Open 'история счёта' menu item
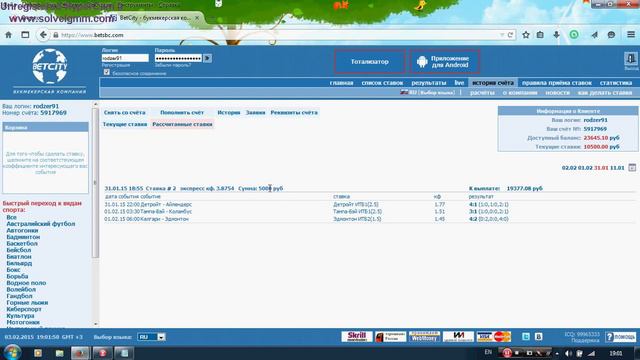Screen dimensions: 640x360 (x=493, y=83)
